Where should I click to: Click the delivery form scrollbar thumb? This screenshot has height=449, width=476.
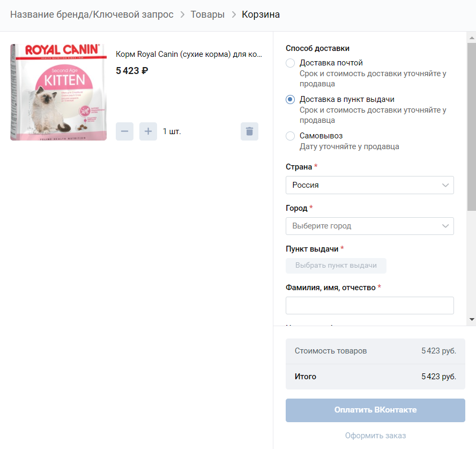click(472, 127)
